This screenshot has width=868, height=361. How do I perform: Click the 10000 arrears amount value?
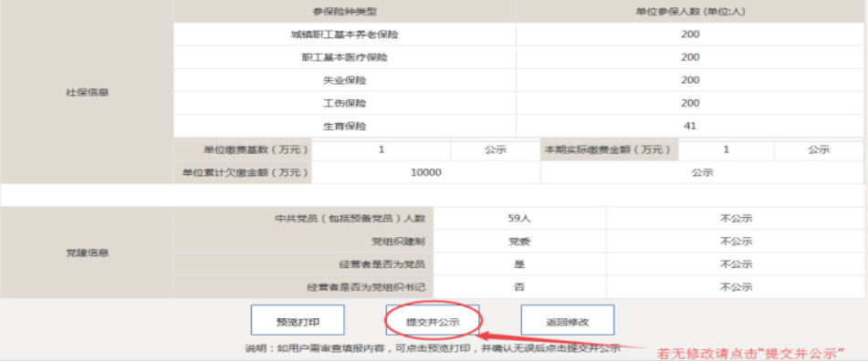(426, 172)
